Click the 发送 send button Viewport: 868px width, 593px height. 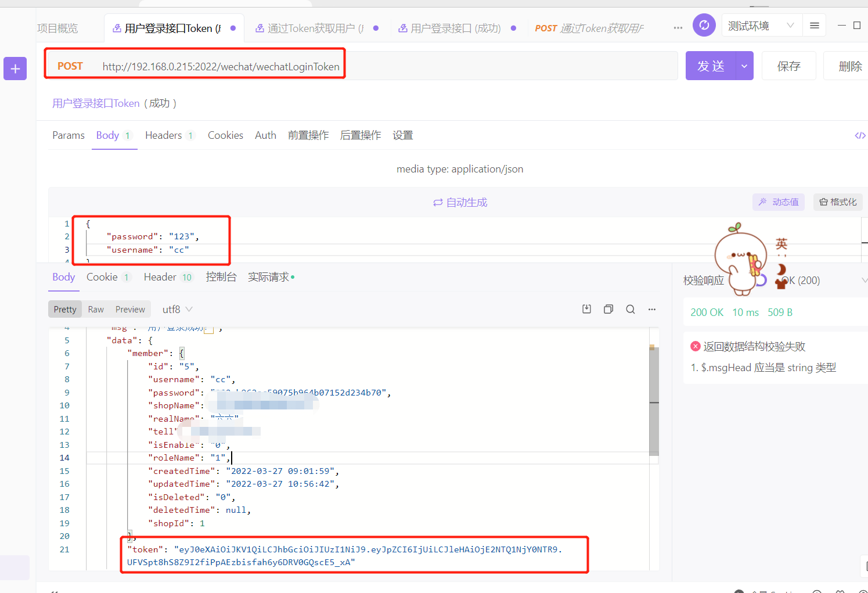[x=711, y=66]
